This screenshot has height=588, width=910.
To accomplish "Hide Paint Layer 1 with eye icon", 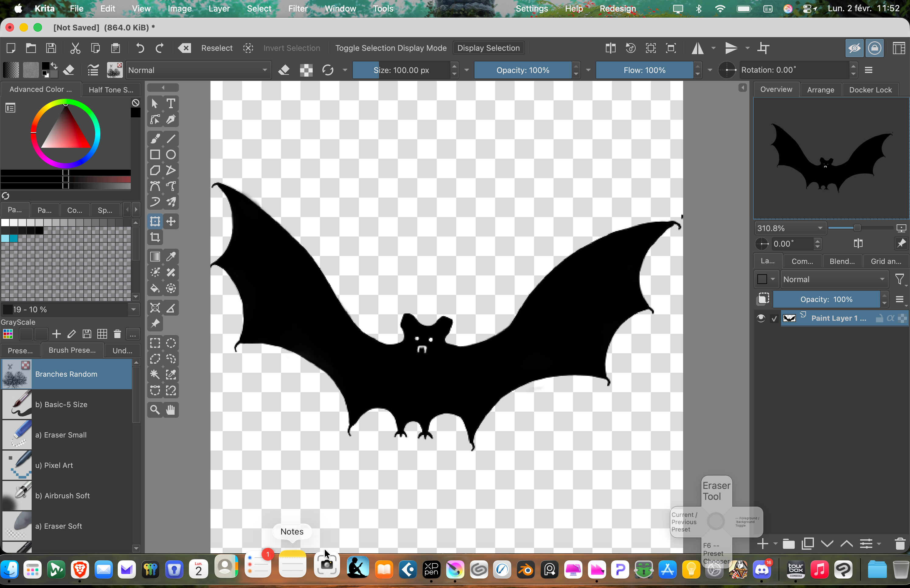I will tap(761, 318).
